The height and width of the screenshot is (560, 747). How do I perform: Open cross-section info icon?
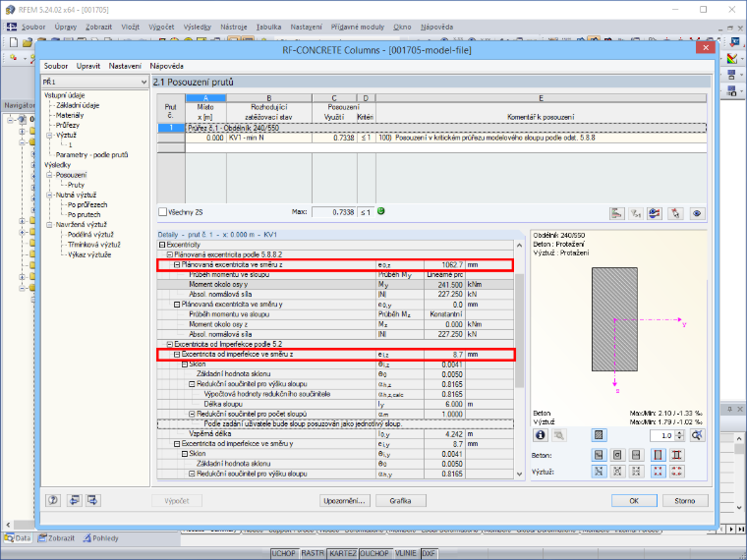tap(541, 435)
